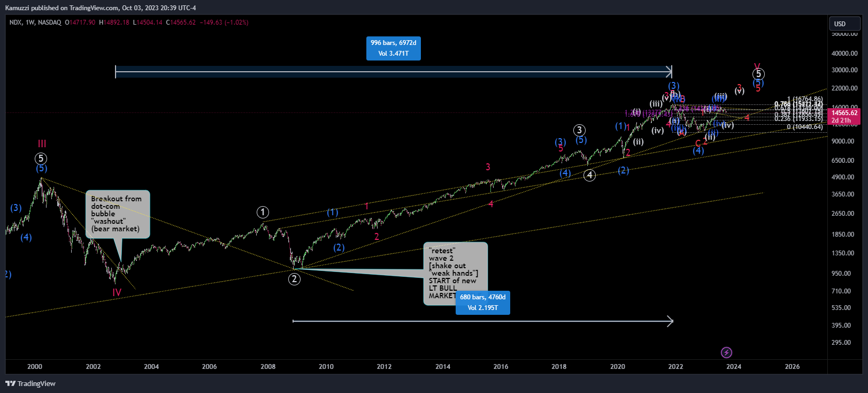The image size is (868, 393).
Task: Click the open value O14717.90
Action: pyautogui.click(x=80, y=22)
